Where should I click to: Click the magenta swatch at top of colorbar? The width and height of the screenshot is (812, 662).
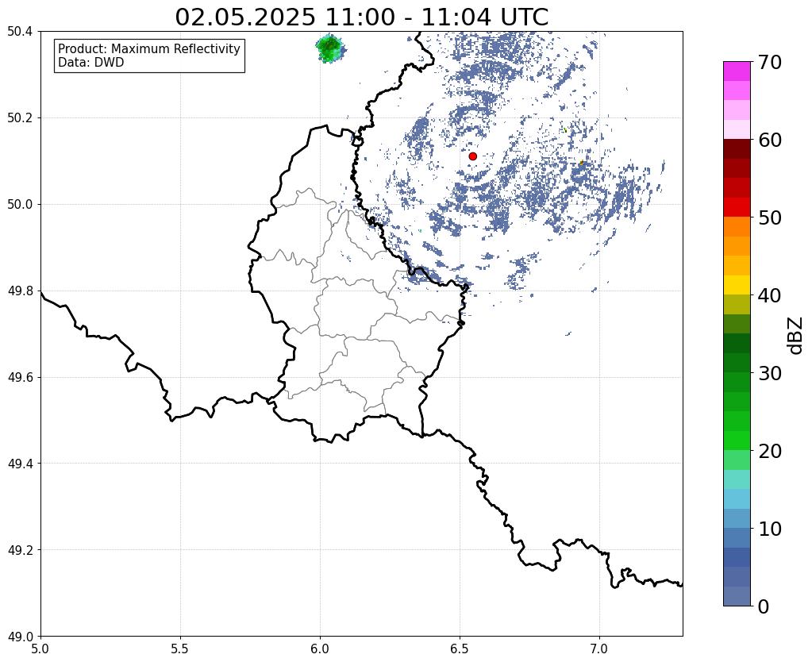coord(737,71)
